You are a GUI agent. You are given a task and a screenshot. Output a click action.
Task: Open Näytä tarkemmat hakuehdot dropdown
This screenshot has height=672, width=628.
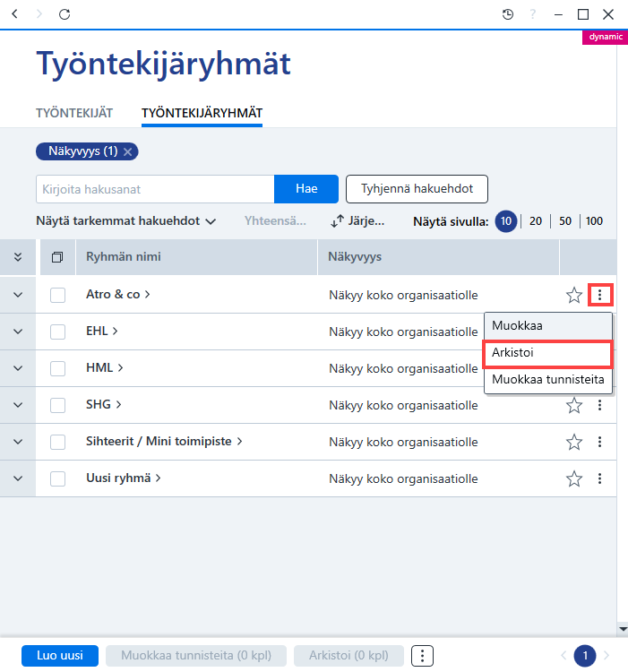pos(126,221)
